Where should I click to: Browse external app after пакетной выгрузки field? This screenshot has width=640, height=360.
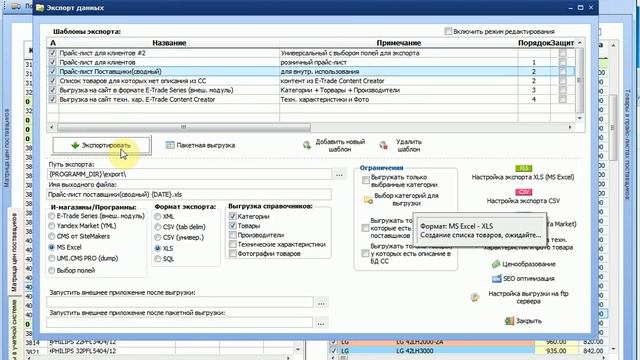pyautogui.click(x=321, y=323)
